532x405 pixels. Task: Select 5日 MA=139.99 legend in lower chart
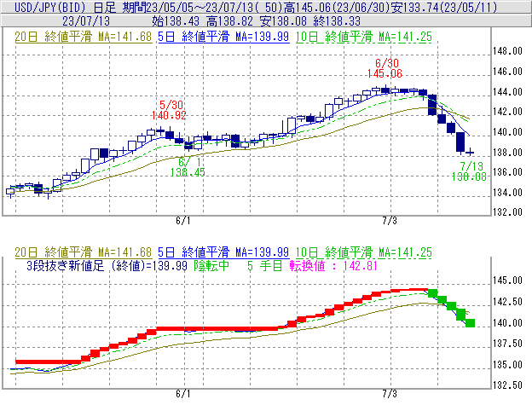tap(223, 252)
